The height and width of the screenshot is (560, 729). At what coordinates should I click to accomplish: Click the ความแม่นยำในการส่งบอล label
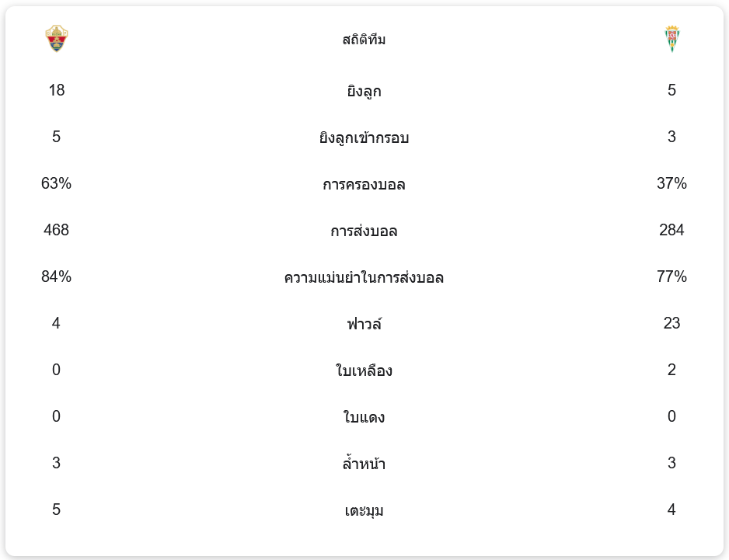point(364,277)
